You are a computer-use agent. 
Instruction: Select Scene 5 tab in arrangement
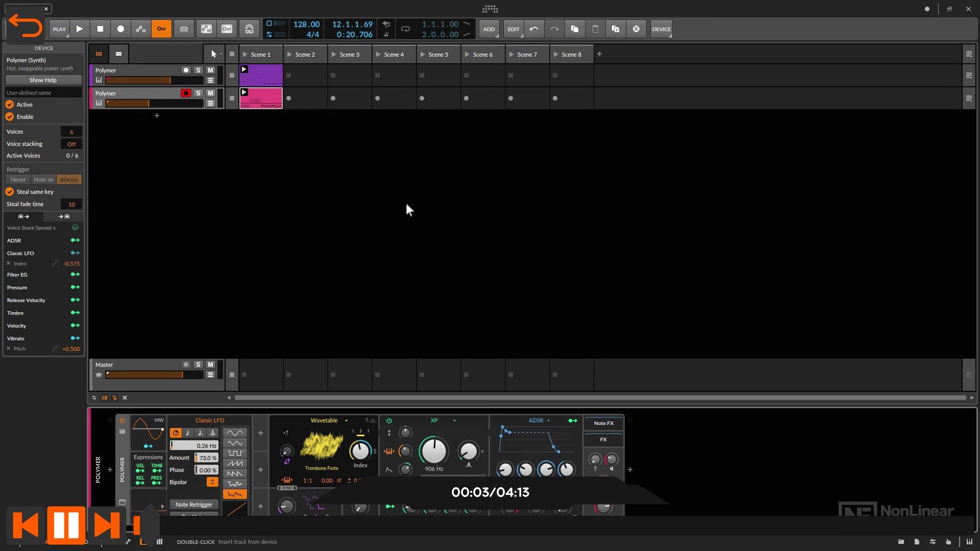[x=437, y=54]
